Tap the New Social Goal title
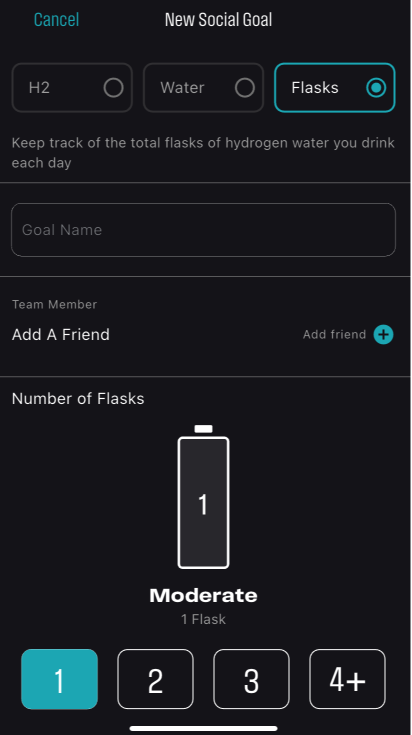Screen dimensions: 412x735 coord(218,20)
